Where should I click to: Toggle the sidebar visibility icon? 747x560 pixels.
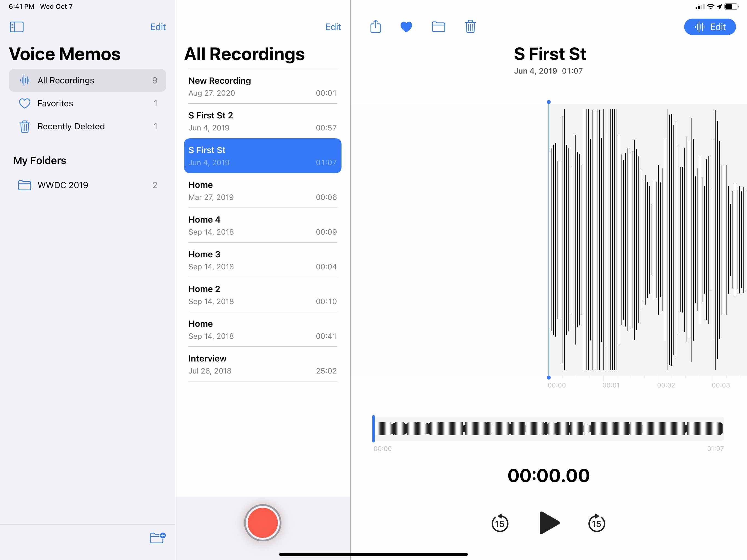(17, 27)
